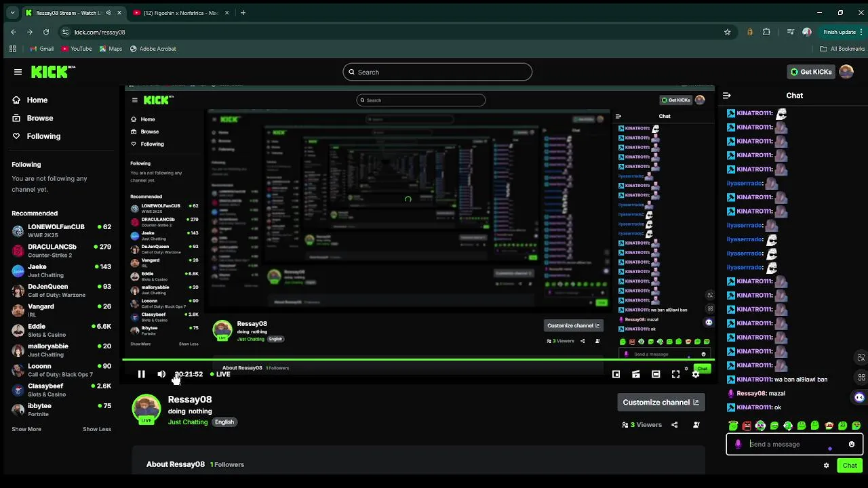Click green Chat send button
This screenshot has height=488, width=868.
click(x=850, y=466)
